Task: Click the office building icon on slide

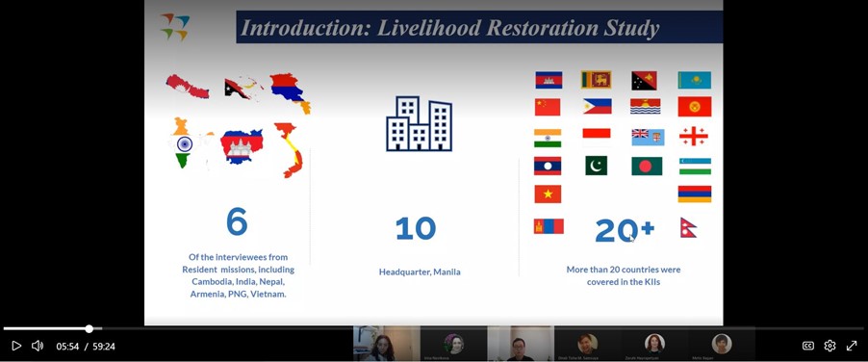Action: (x=419, y=124)
